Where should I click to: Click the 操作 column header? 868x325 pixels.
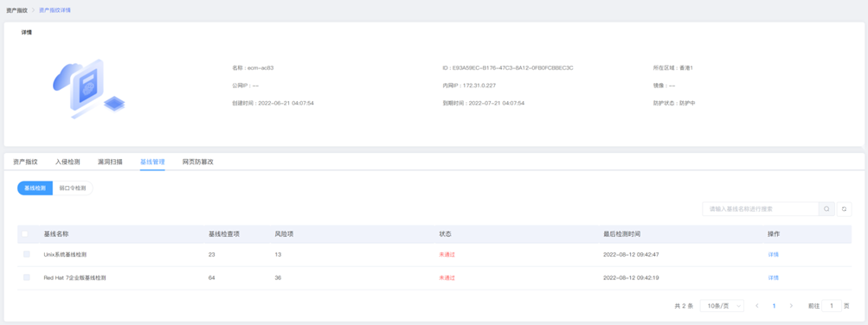coord(774,233)
